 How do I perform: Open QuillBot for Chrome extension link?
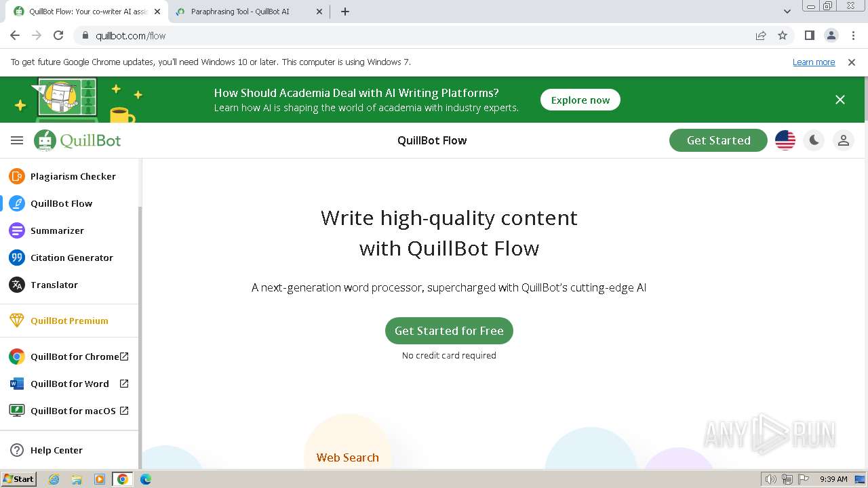pos(69,357)
